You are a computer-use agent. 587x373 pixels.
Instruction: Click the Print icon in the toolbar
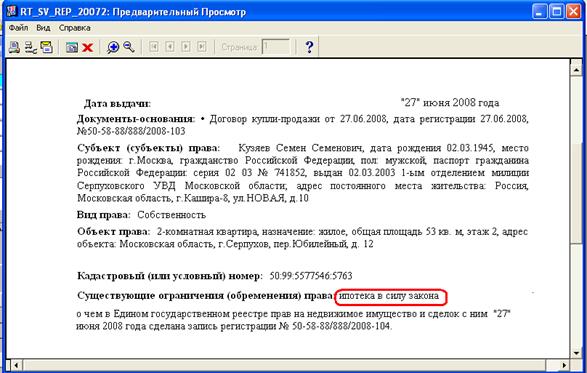coord(15,48)
